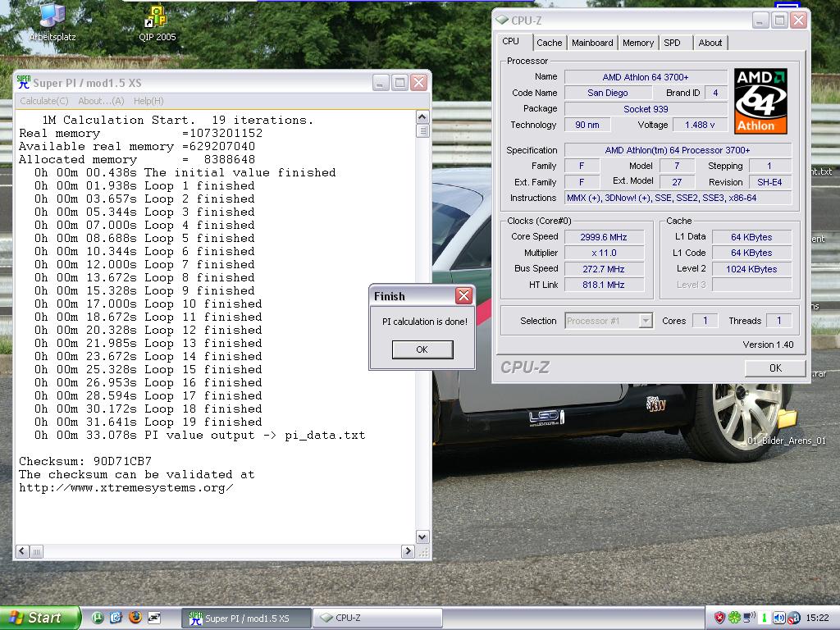The height and width of the screenshot is (630, 840).
Task: Click the network connection tray icon
Action: [x=749, y=618]
